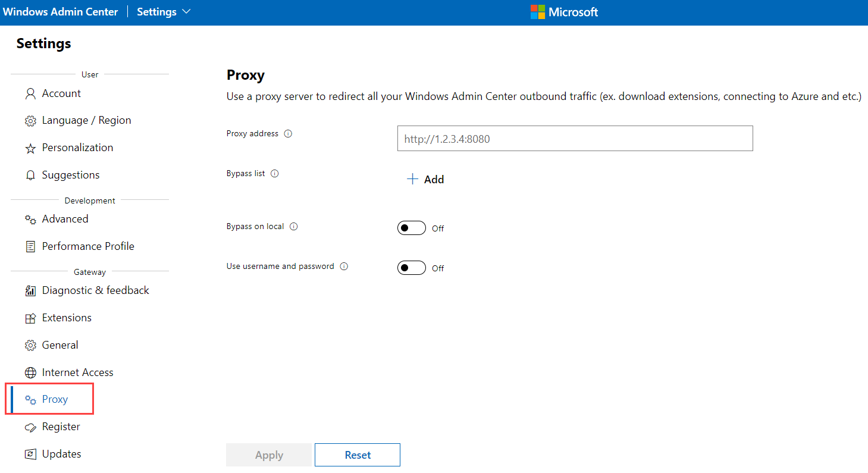Click Windows Admin Center title link
The width and height of the screenshot is (868, 473).
click(61, 12)
